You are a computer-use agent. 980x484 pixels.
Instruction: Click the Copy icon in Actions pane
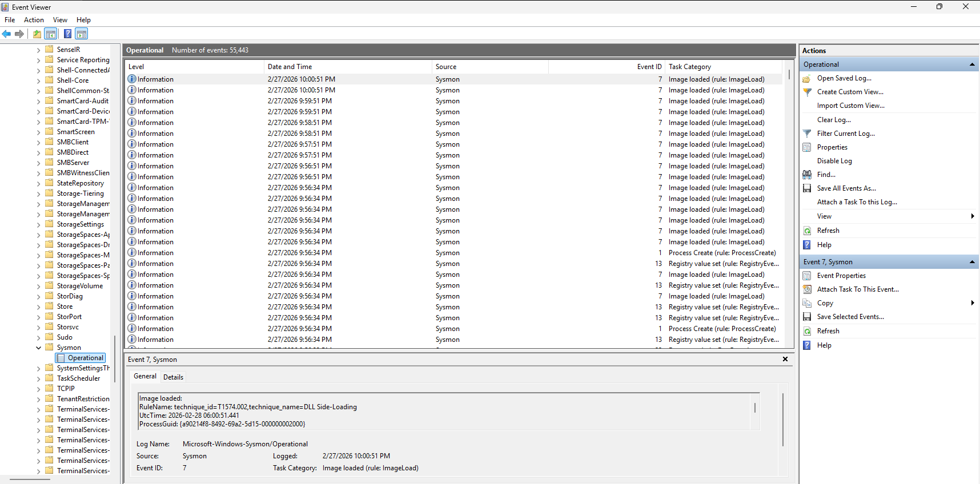point(807,303)
